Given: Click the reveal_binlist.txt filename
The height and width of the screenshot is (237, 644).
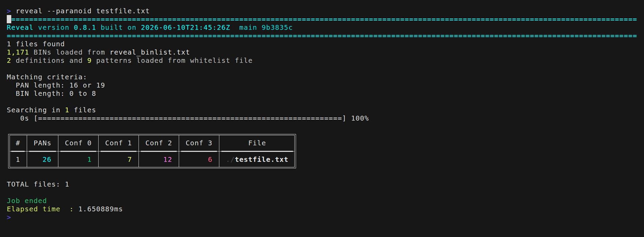Looking at the screenshot, I should tap(150, 52).
